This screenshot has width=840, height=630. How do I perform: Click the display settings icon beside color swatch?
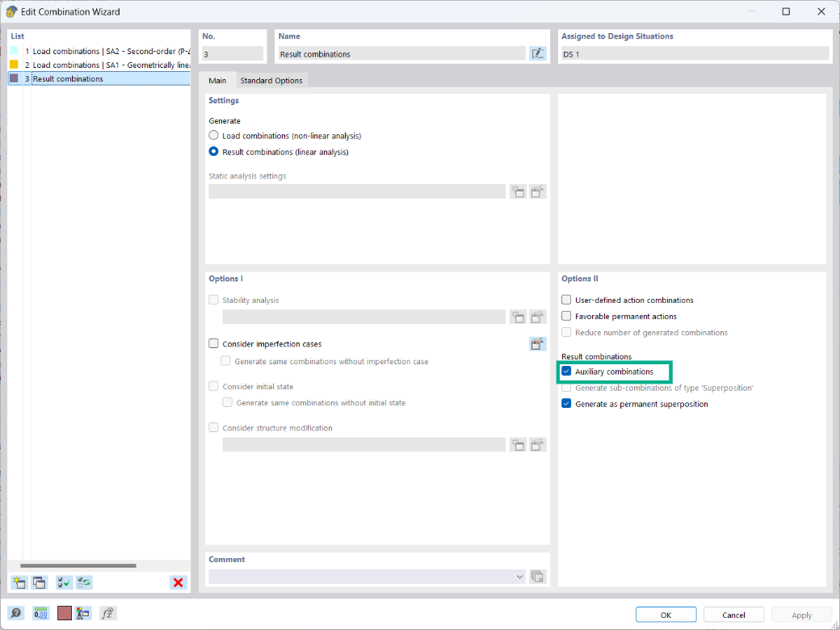tap(83, 613)
